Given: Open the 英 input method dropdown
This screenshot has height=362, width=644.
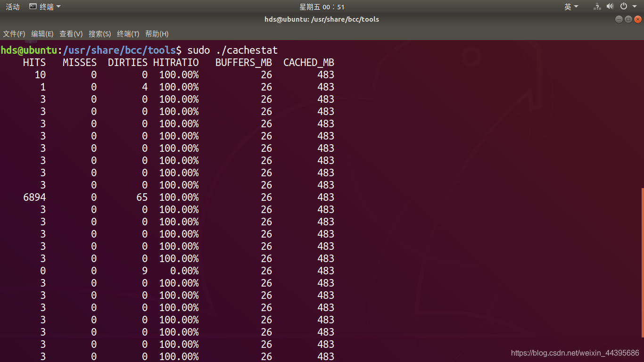Looking at the screenshot, I should point(571,7).
